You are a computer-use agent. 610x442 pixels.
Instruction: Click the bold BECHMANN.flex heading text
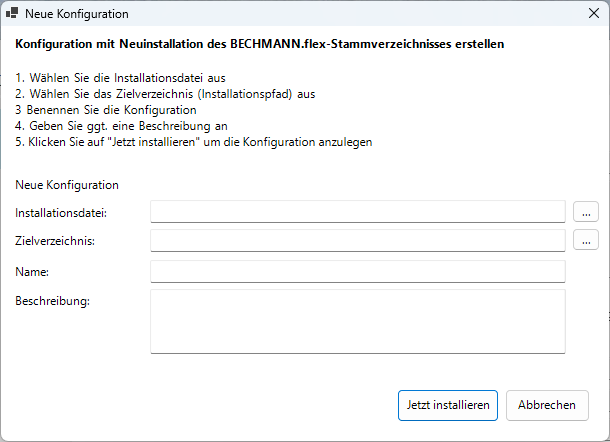coord(260,45)
